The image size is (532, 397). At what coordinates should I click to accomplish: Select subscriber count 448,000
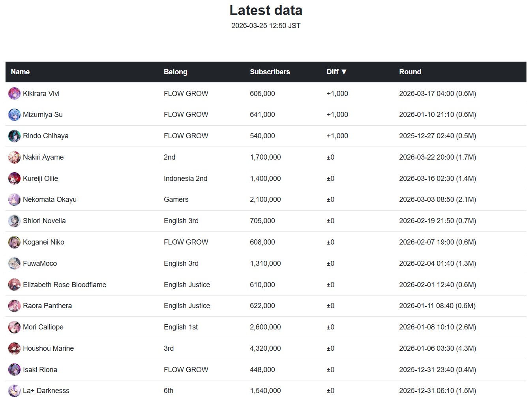(262, 370)
